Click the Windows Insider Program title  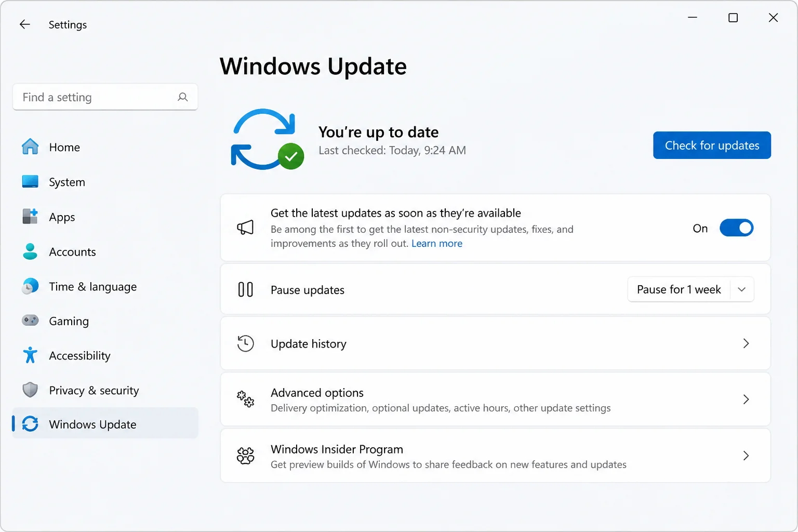coord(337,449)
